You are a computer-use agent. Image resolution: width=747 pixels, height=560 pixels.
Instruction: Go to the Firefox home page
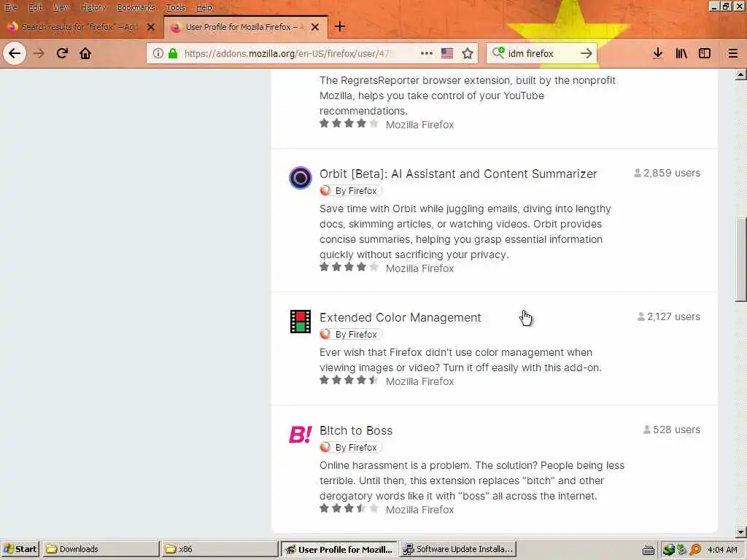tap(85, 53)
